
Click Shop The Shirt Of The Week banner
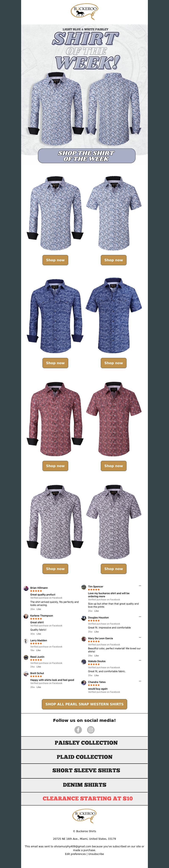87,156
